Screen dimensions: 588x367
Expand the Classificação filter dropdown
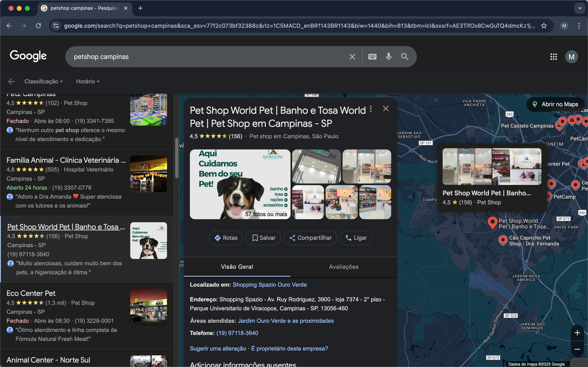click(x=43, y=82)
